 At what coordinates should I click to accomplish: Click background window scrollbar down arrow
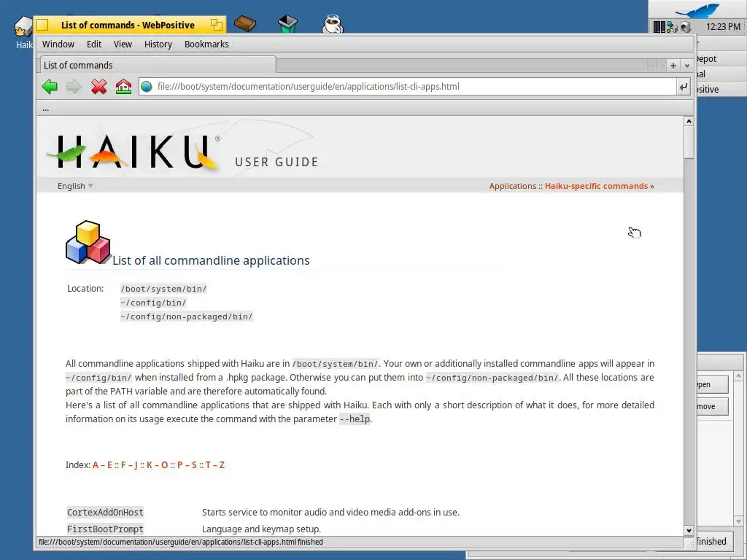pyautogui.click(x=738, y=521)
